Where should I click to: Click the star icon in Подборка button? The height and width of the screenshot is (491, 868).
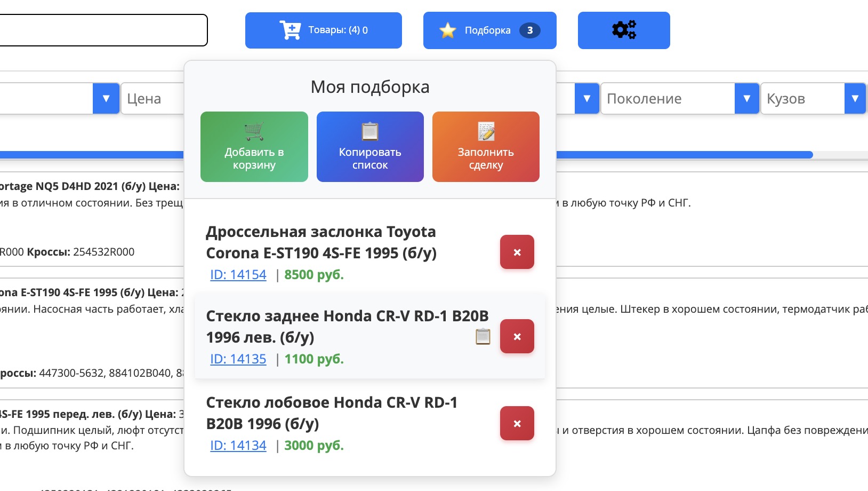(447, 30)
